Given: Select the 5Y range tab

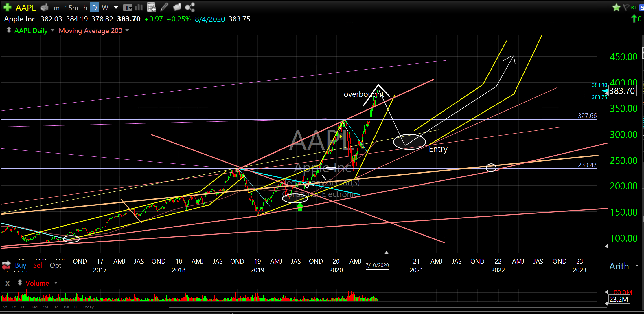Looking at the screenshot, I should click(5, 307).
